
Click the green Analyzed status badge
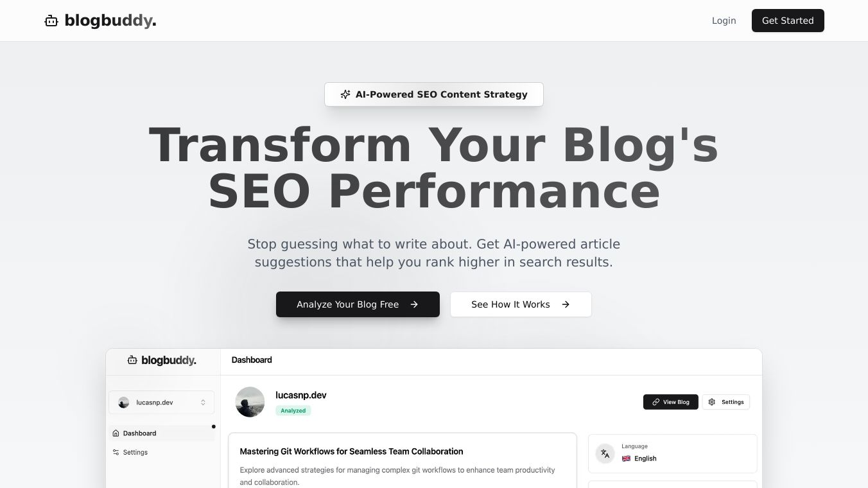point(293,410)
